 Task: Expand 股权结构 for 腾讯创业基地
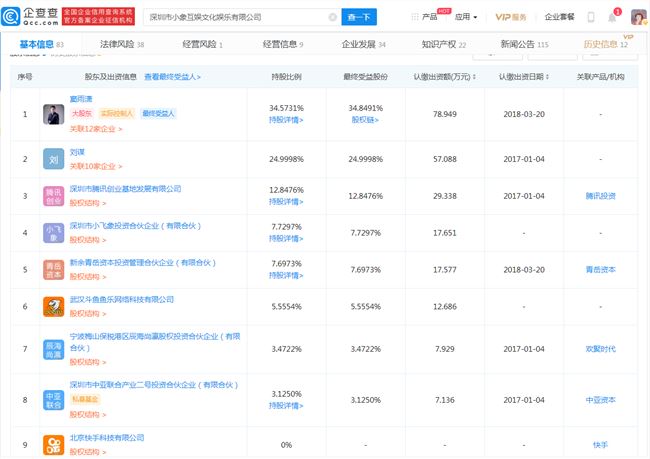88,203
